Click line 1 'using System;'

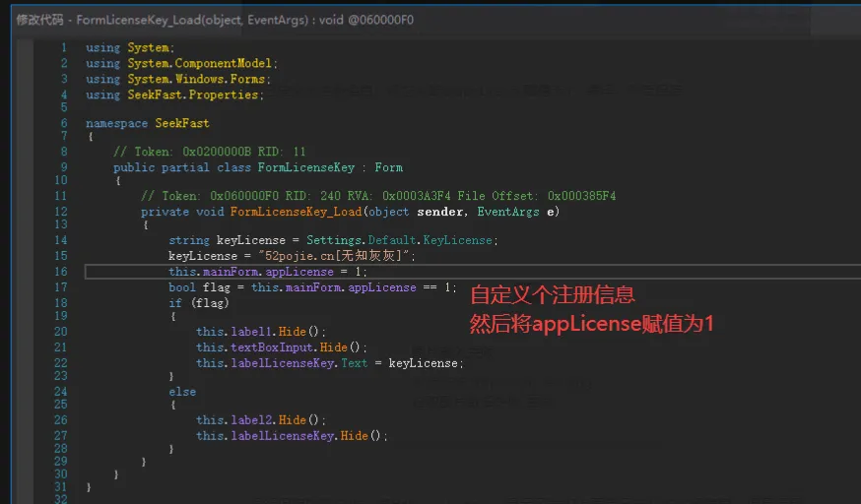(x=130, y=47)
